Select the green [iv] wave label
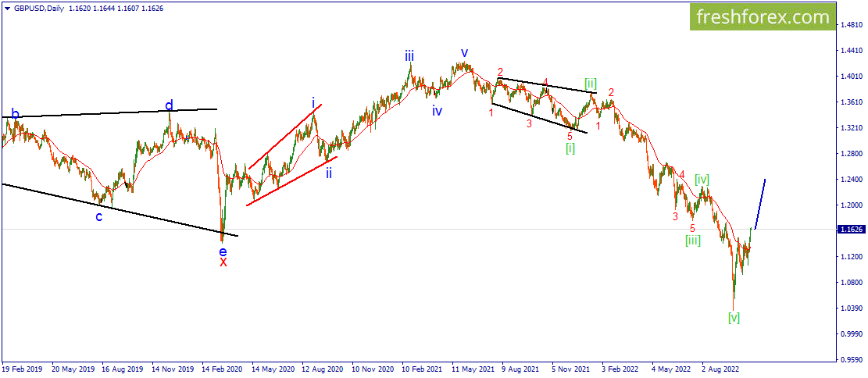The image size is (868, 378). point(702,180)
